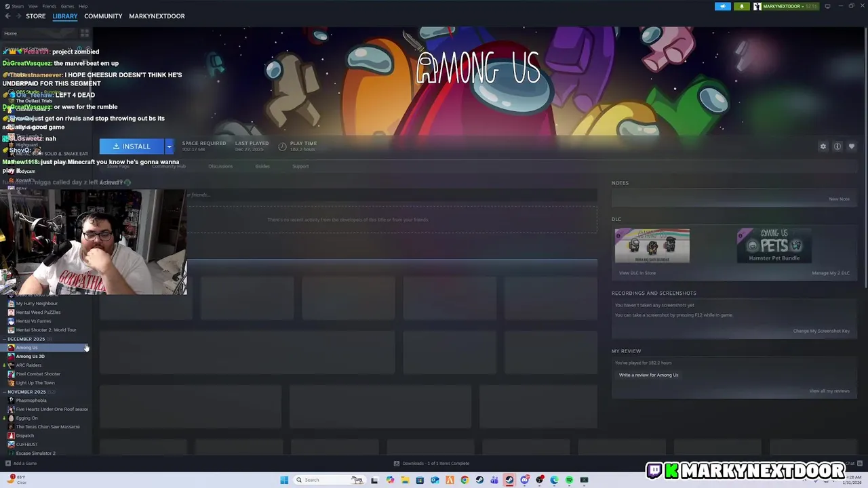Image resolution: width=868 pixels, height=488 pixels.
Task: Favorite Among Us with heart icon
Action: (x=852, y=146)
